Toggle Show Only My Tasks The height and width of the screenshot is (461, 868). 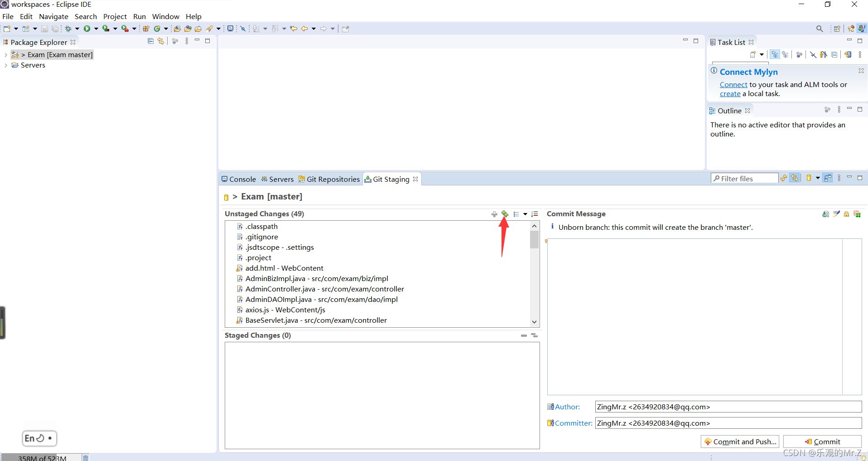[824, 54]
